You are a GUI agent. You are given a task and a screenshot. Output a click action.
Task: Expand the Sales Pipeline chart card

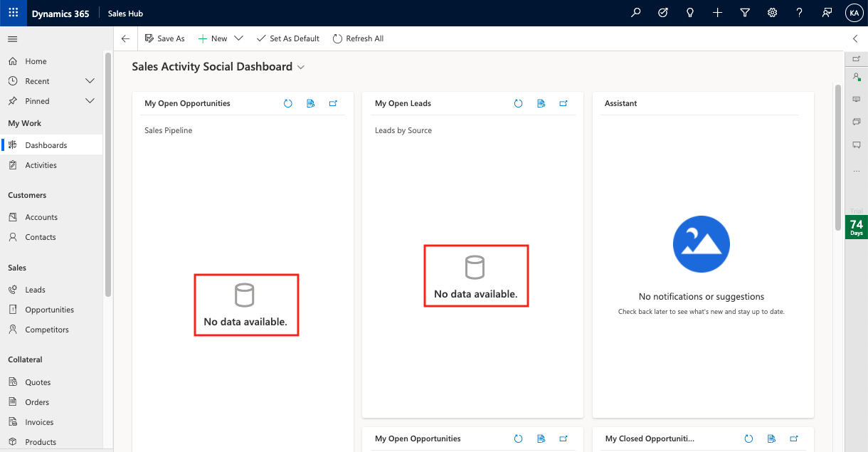(333, 103)
